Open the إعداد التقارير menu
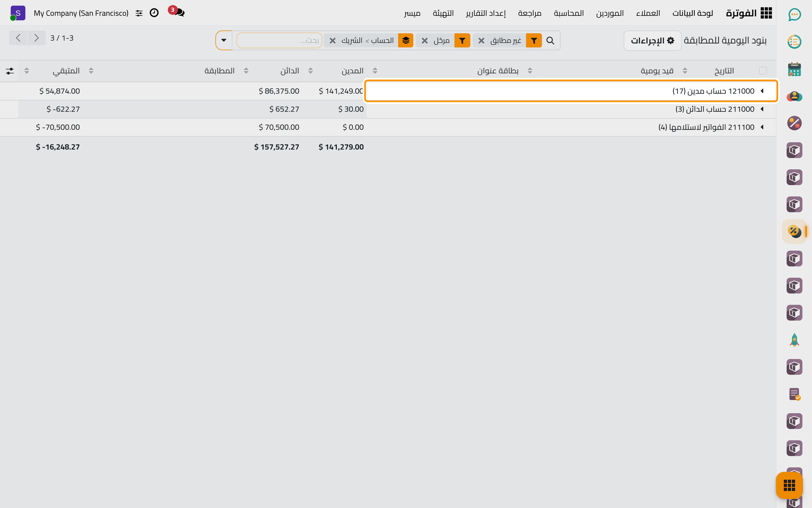 (x=486, y=13)
